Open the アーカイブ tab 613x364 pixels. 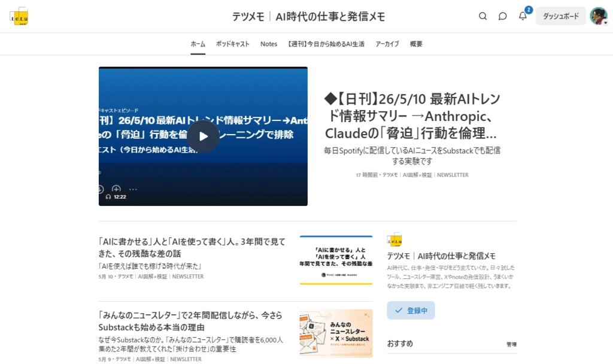tap(387, 44)
